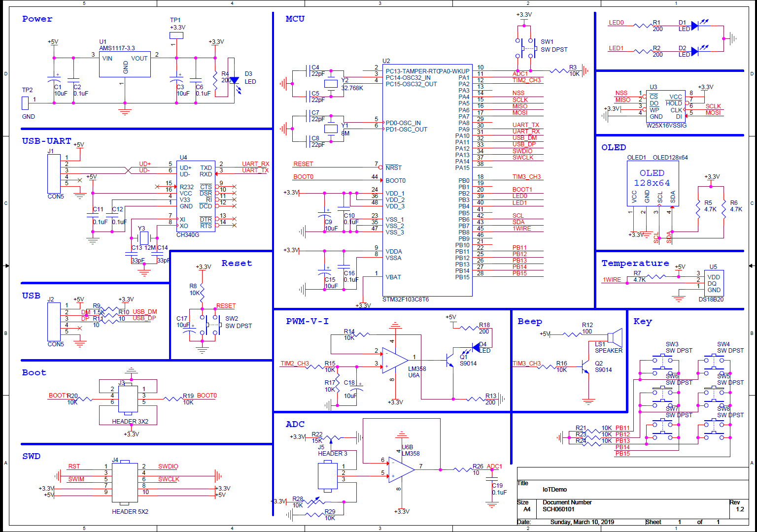Image resolution: width=757 pixels, height=532 pixels.
Task: Click the 'USB-UART' section title
Action: tap(47, 141)
